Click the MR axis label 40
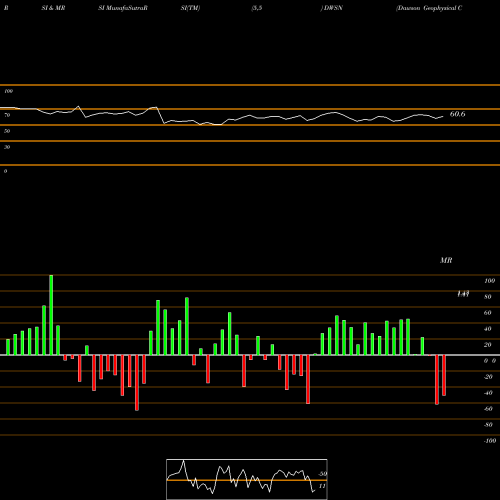Screen dimensions: 500x500 (x=488, y=329)
